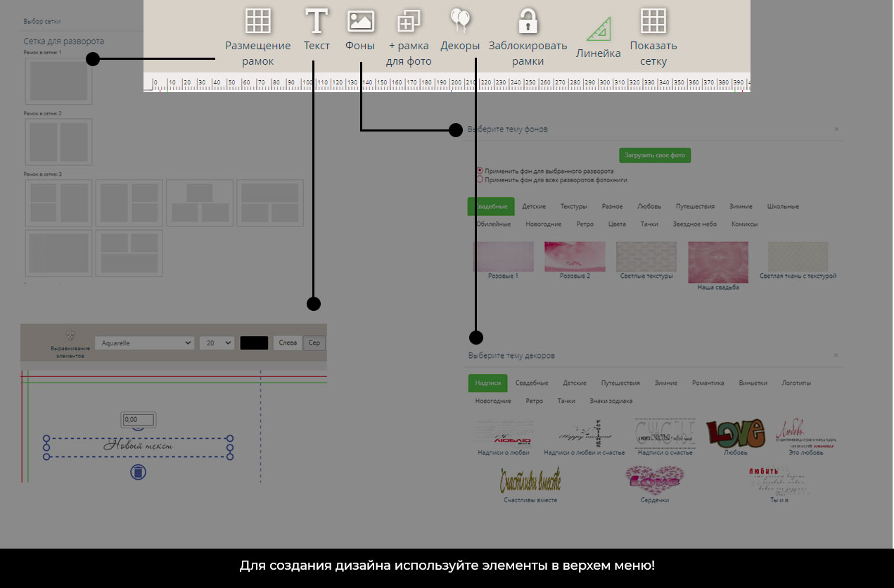Choose the Наша свадьба background thumbnail
Image resolution: width=894 pixels, height=588 pixels.
718,262
